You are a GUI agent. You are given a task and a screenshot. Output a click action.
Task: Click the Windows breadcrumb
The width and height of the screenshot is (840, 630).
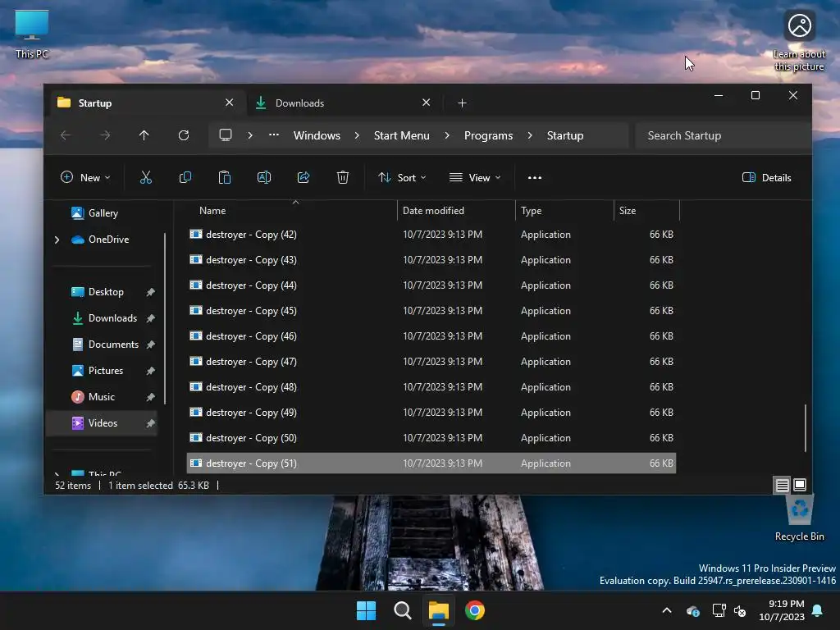click(x=317, y=135)
